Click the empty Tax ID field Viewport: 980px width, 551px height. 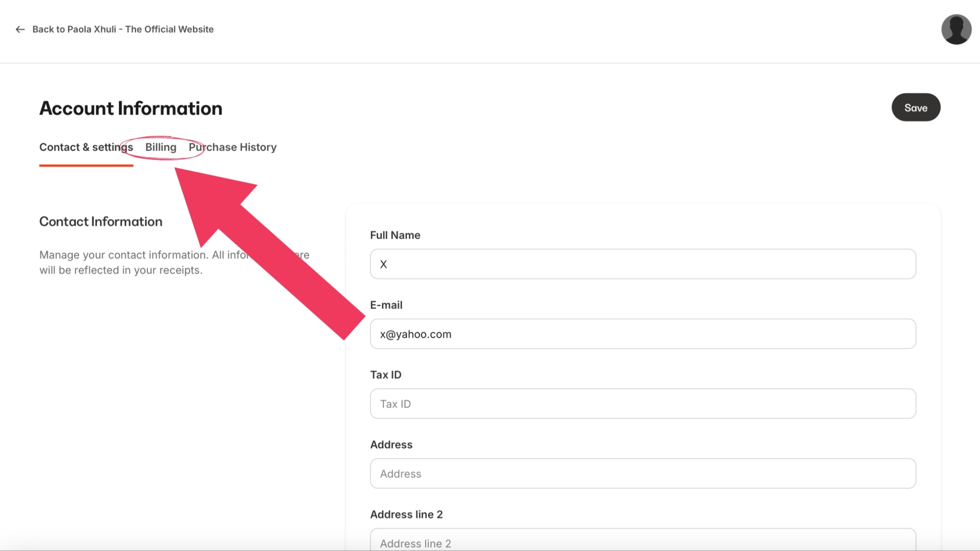643,404
